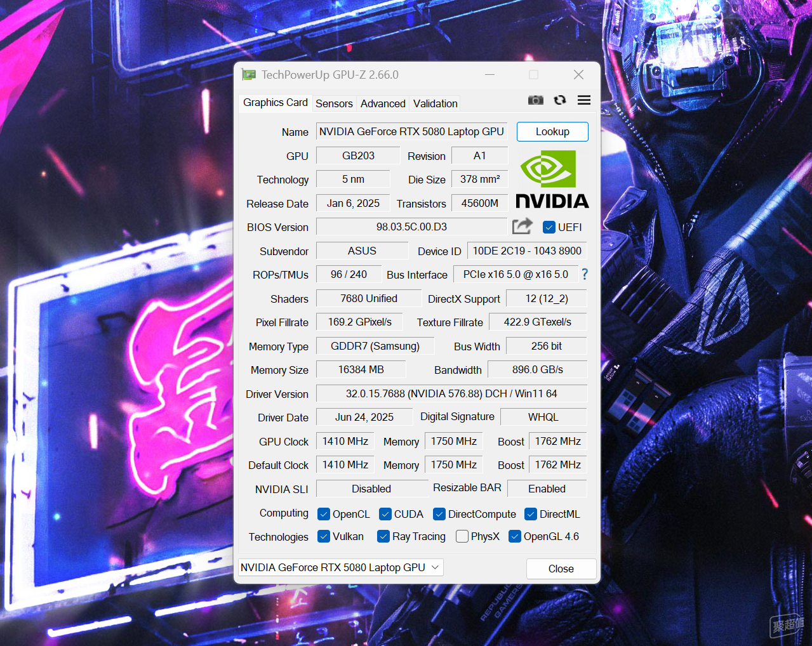Open the GPU selection dropdown
812x646 pixels.
(x=341, y=567)
